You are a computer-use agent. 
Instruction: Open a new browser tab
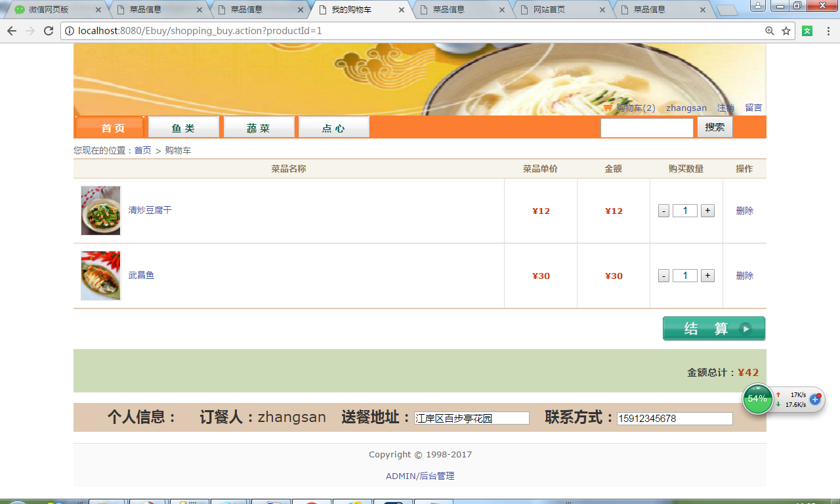727,10
